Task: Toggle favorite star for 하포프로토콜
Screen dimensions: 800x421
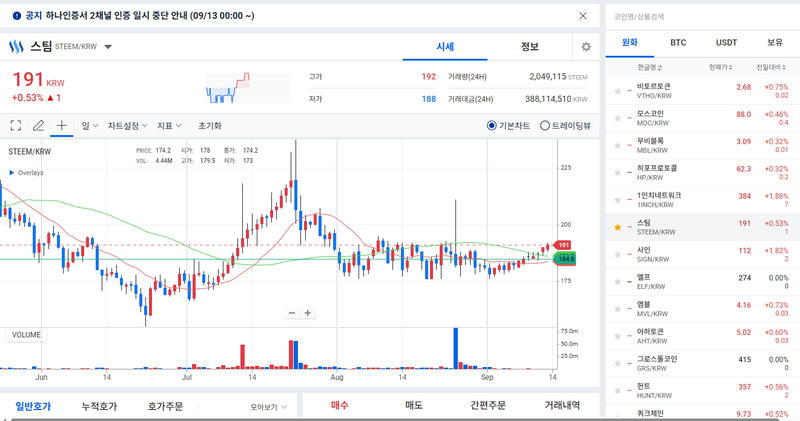Action: click(x=617, y=172)
